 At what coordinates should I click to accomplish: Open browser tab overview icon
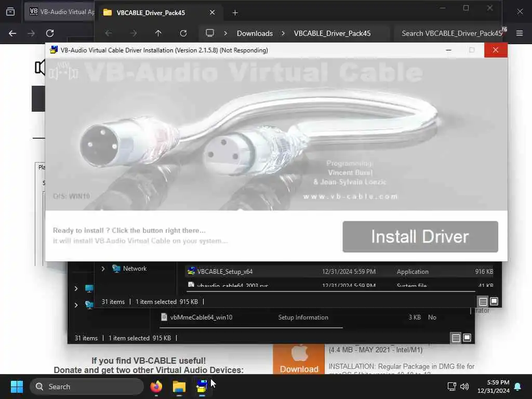click(10, 12)
